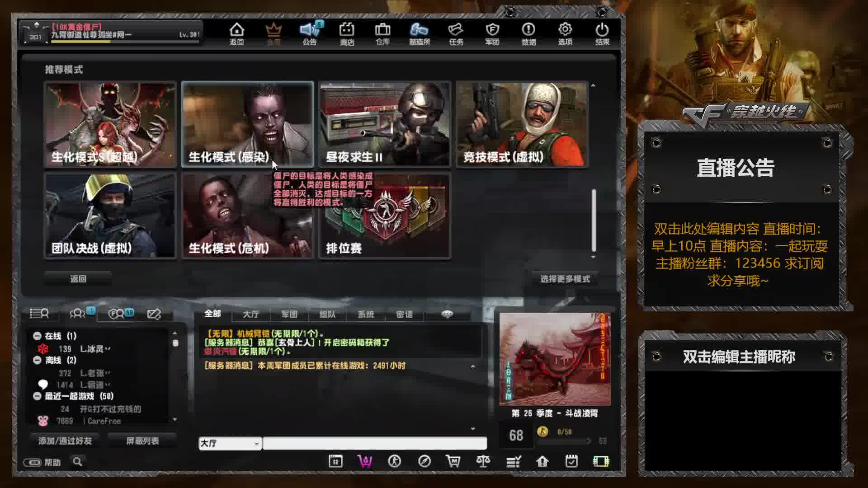Click the mode list scroll-down arrow
868x488 pixels.
[593, 257]
